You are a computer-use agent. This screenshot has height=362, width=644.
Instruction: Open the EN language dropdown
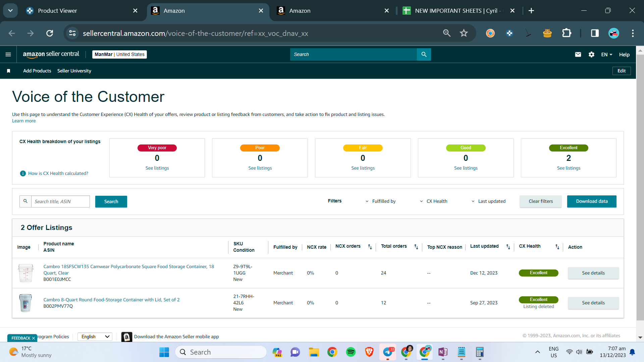606,54
